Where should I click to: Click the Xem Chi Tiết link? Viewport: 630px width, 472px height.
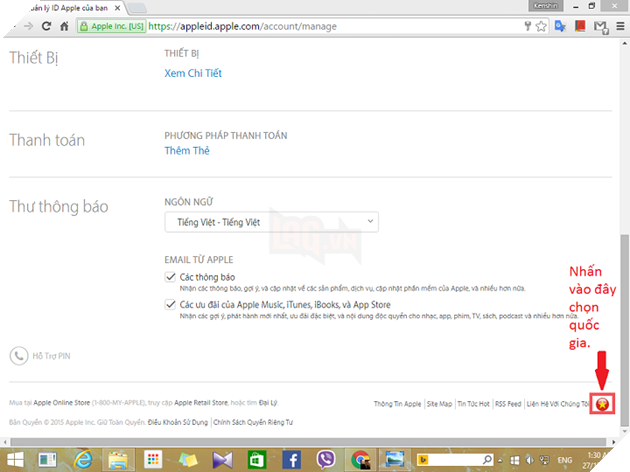194,72
